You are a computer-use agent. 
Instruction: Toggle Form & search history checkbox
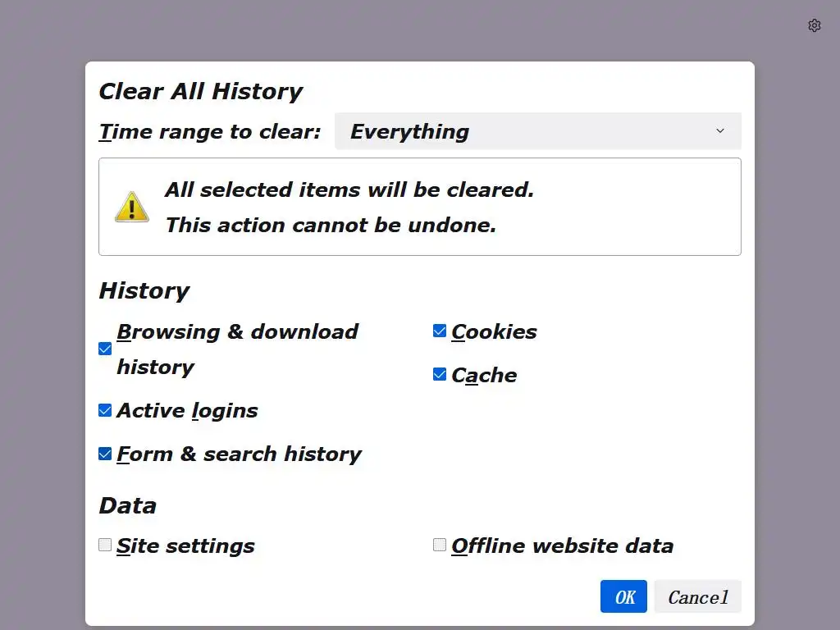105,454
